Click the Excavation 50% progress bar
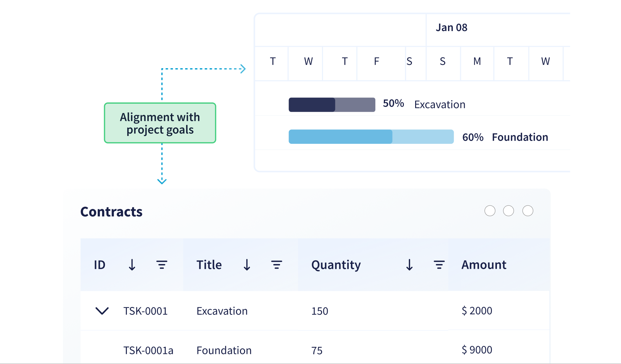This screenshot has width=621, height=364. click(x=331, y=105)
